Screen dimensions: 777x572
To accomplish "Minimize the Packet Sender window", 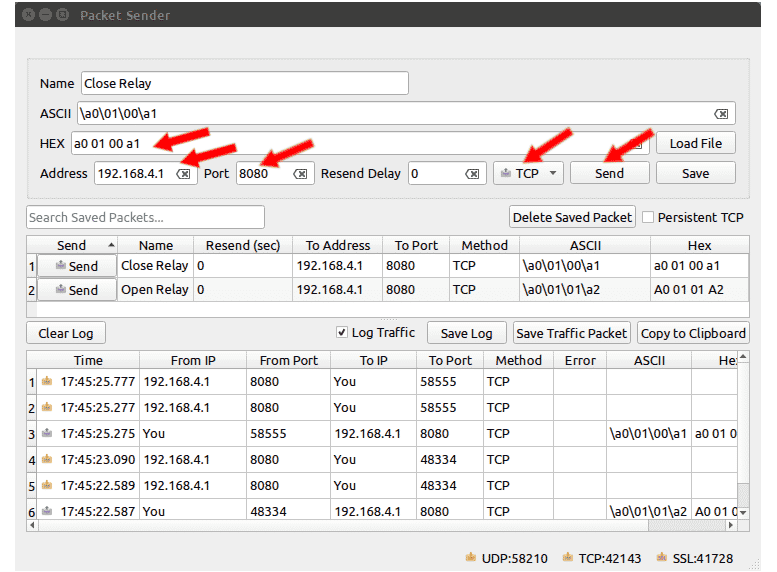I will [x=46, y=15].
